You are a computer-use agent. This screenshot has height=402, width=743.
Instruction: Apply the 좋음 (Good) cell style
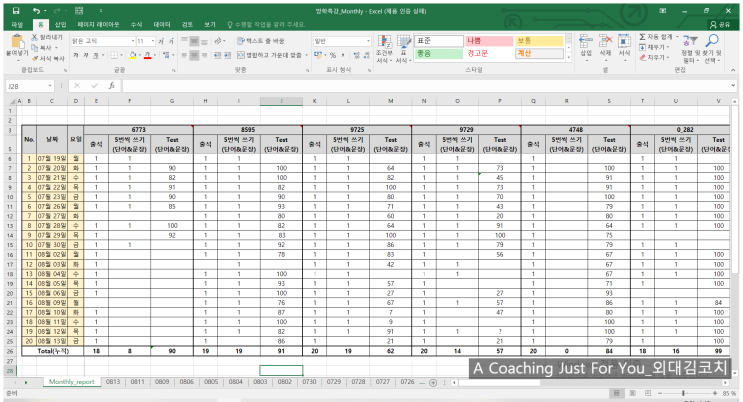click(438, 54)
